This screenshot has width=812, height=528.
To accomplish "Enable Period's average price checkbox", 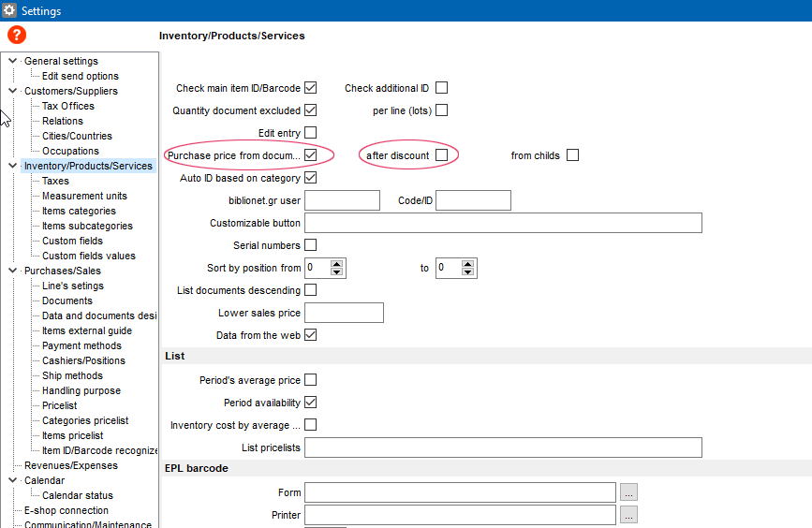I will tap(311, 380).
